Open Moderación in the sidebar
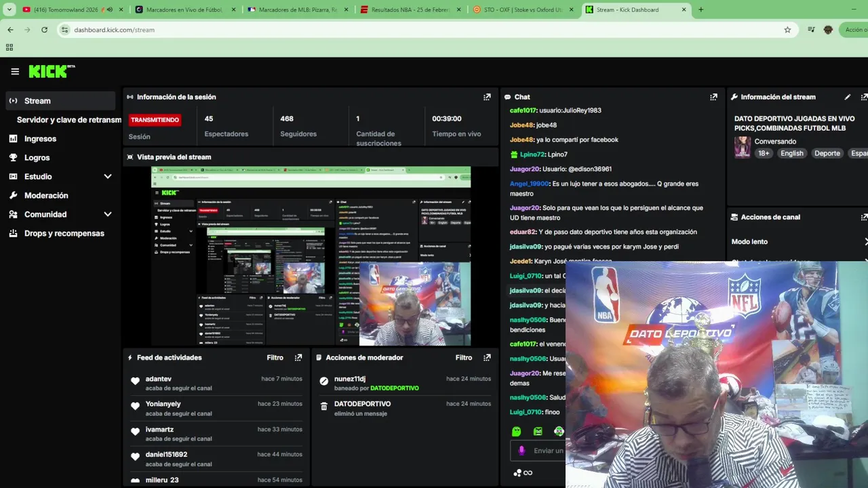The height and width of the screenshot is (488, 868). coord(46,196)
